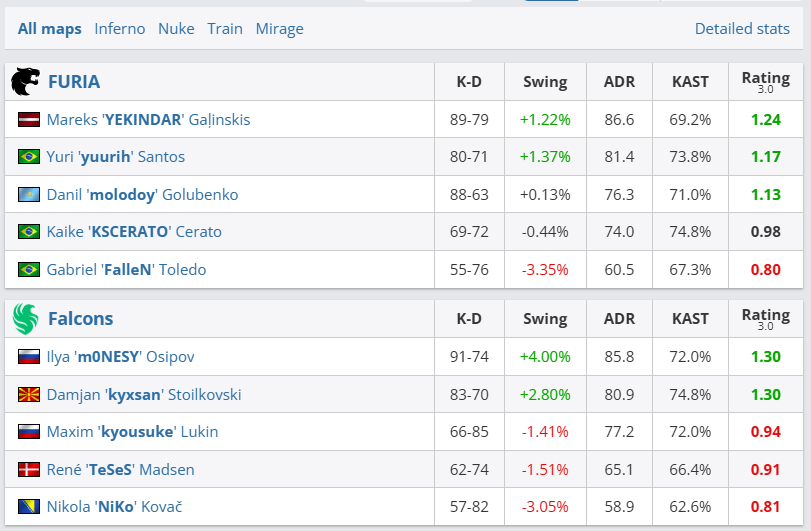This screenshot has height=531, width=811.
Task: Open Gabriel 'FalleN' Toledo's player profile
Action: [x=126, y=269]
